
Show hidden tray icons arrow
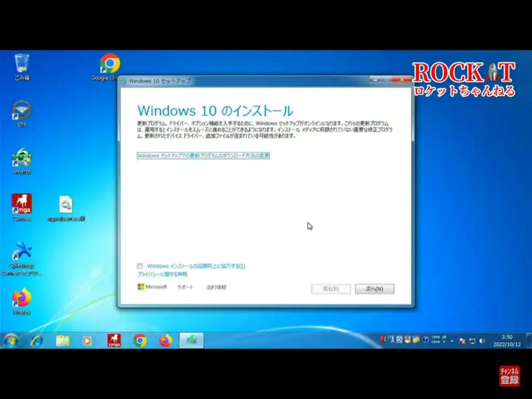click(x=452, y=341)
